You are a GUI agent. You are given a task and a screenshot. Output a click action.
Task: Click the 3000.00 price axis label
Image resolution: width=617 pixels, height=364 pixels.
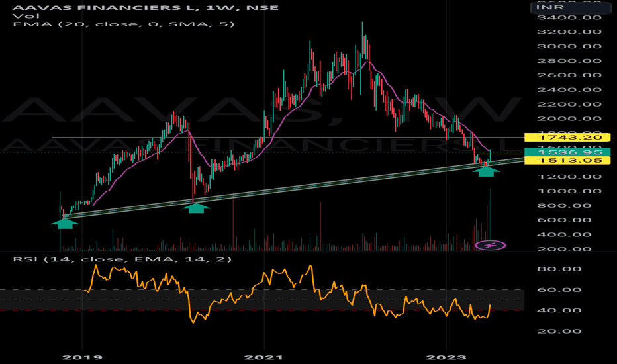[x=569, y=46]
